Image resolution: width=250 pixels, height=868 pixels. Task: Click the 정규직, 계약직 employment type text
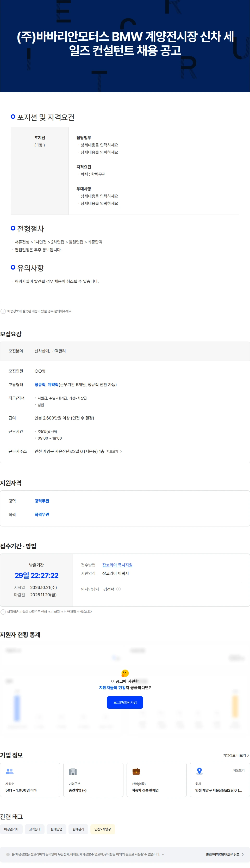[x=46, y=385]
